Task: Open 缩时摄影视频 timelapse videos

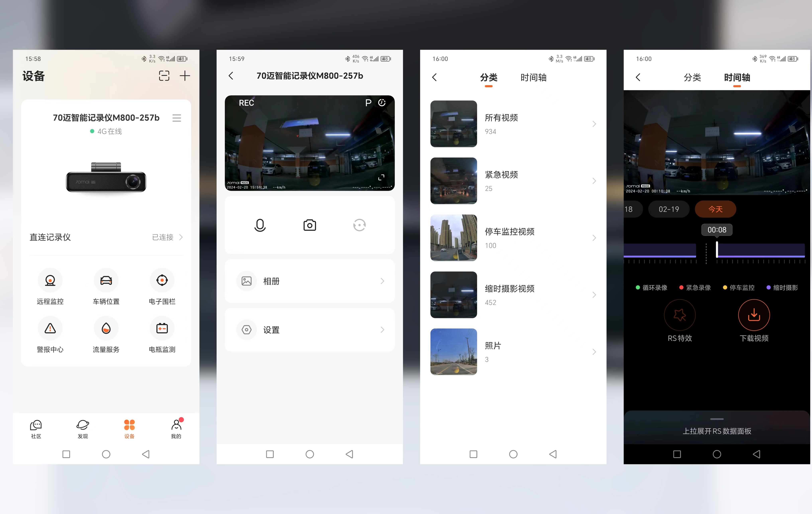Action: click(x=513, y=295)
